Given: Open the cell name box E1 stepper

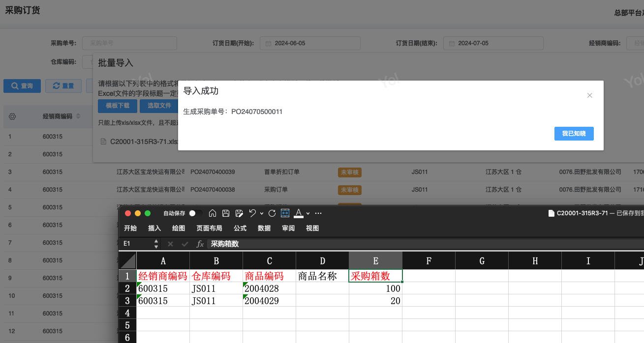Looking at the screenshot, I should pyautogui.click(x=156, y=244).
